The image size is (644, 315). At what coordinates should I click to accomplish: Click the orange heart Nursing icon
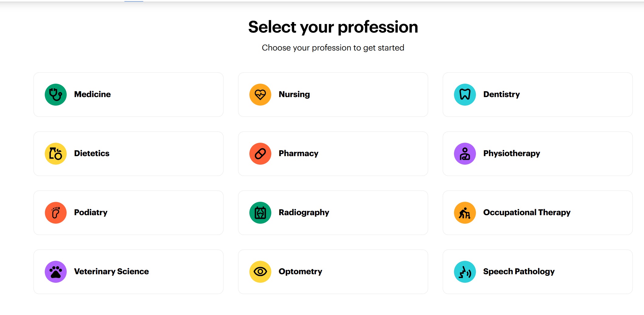tap(260, 95)
